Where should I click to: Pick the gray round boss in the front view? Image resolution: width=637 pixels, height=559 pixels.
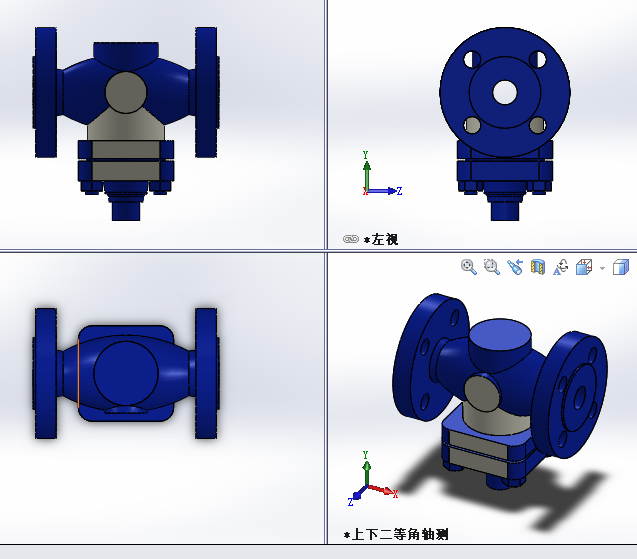(126, 92)
